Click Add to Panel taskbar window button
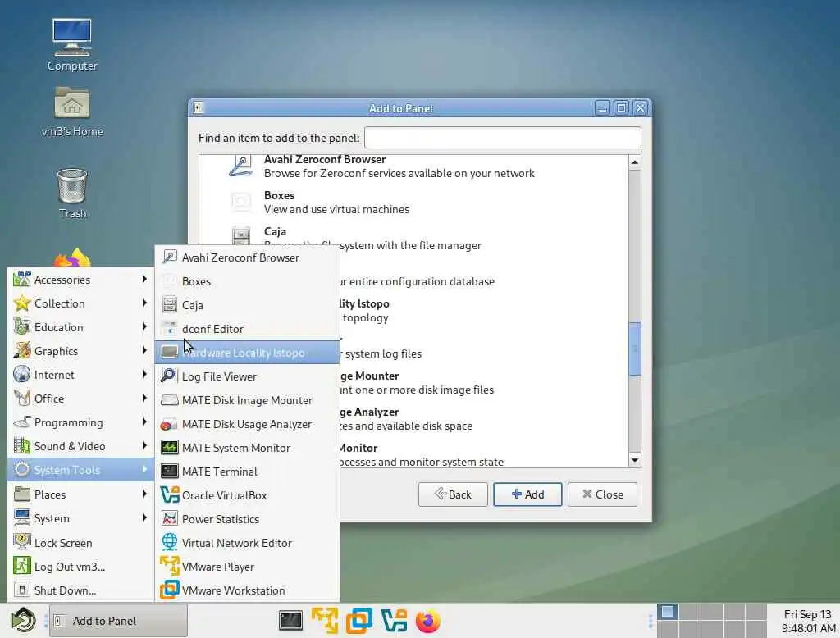The width and height of the screenshot is (840, 638). coord(118,620)
